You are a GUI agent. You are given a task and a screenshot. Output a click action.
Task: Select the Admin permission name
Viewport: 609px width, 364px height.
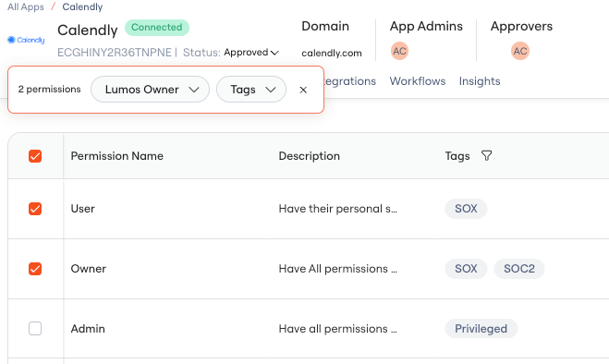click(x=88, y=329)
